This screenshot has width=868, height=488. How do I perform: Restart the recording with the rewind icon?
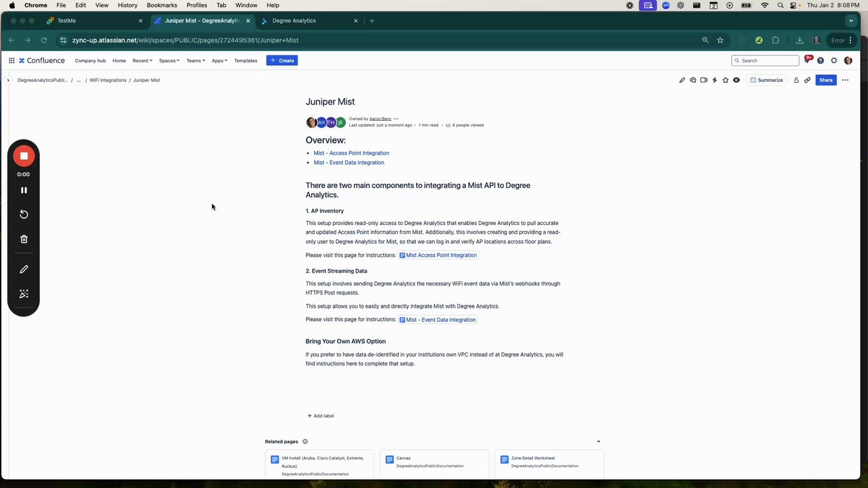click(24, 214)
